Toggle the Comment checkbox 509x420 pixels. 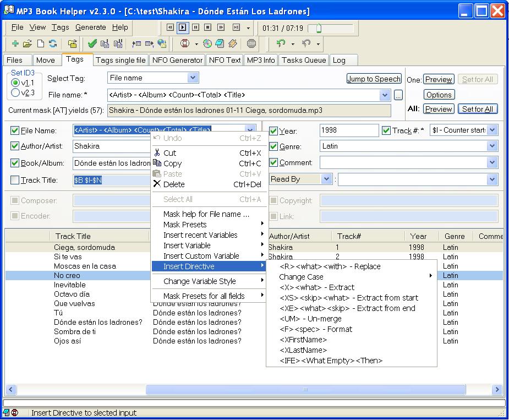tap(273, 162)
